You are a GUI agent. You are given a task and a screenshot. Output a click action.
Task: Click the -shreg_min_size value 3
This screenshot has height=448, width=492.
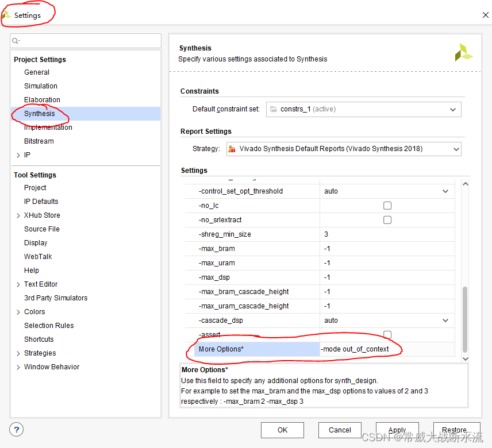(x=387, y=234)
